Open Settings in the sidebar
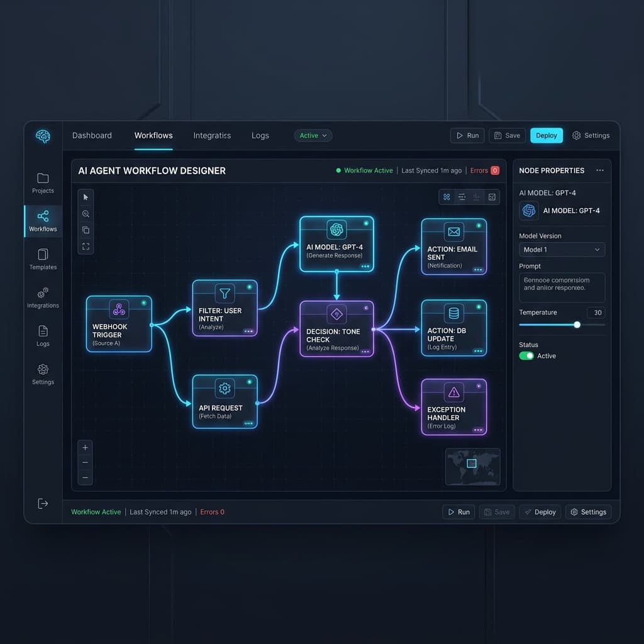This screenshot has height=644, width=644. (x=43, y=374)
